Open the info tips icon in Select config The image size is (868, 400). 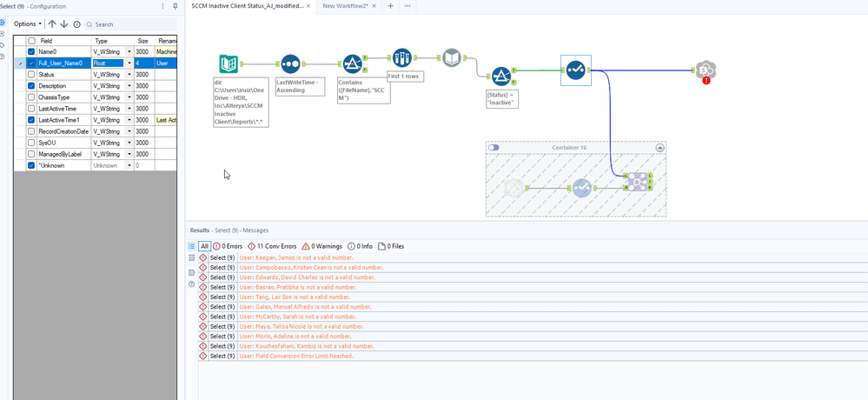(77, 24)
